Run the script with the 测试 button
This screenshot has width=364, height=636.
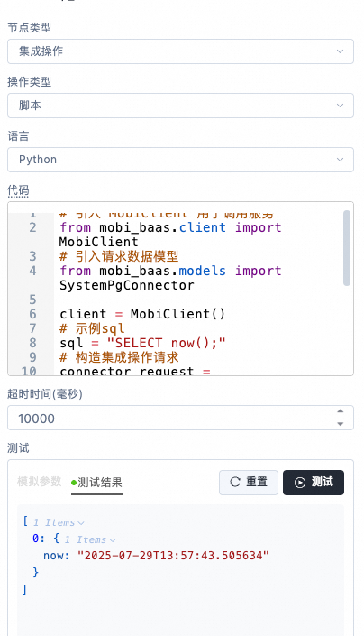(x=314, y=483)
